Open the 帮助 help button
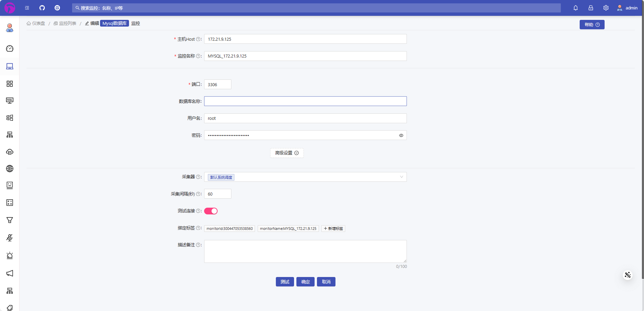This screenshot has height=311, width=644. 592,24
